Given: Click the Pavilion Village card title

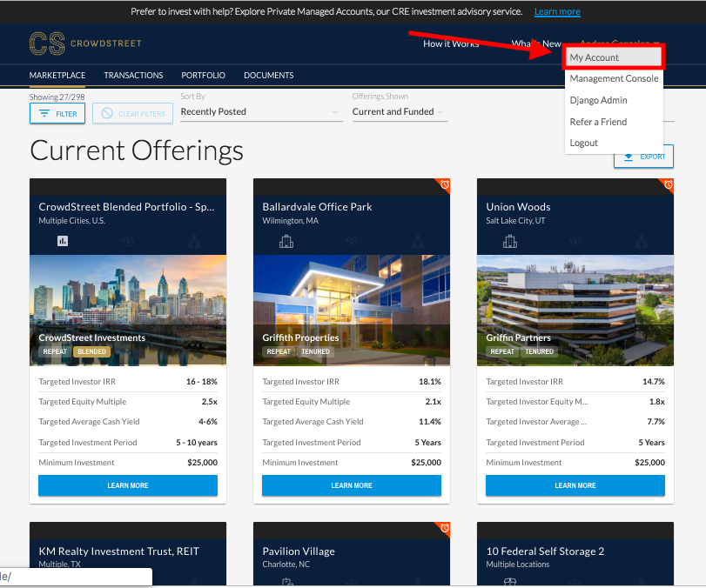Looking at the screenshot, I should click(299, 551).
